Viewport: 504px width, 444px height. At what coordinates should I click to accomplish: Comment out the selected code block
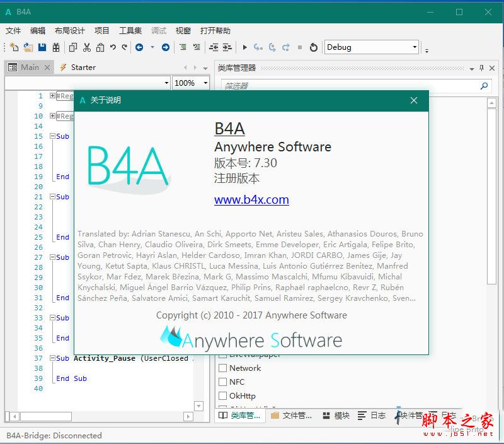coord(183,47)
